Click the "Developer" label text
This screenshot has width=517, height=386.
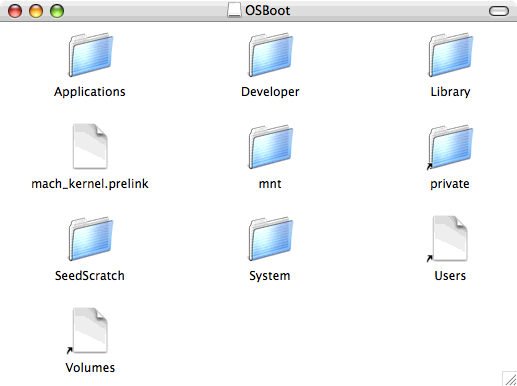(270, 92)
